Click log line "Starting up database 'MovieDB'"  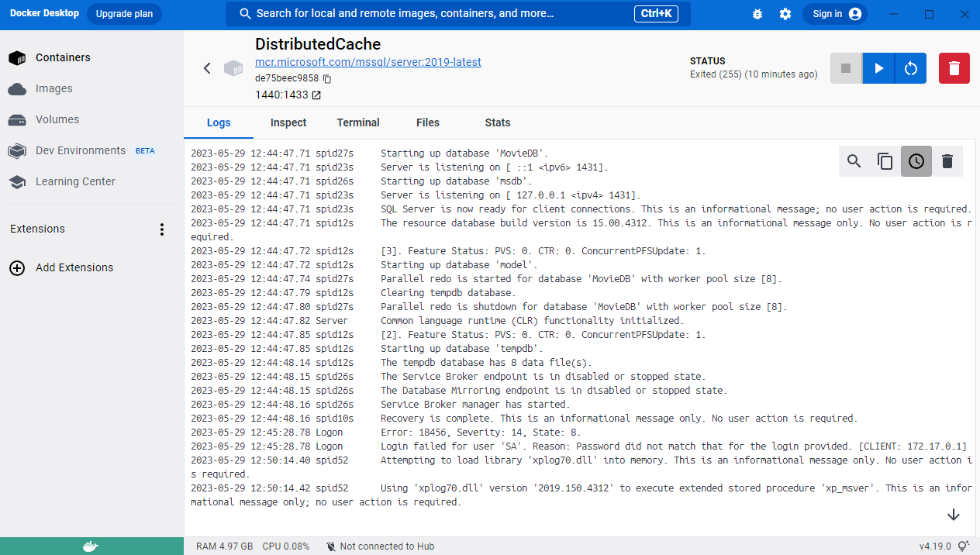[x=464, y=153]
